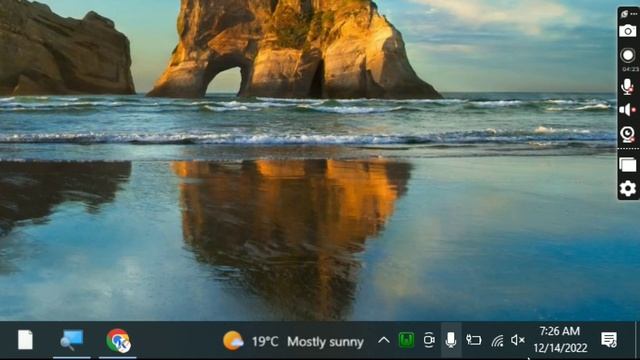
Task: Click the green tray app icon
Action: [406, 340]
